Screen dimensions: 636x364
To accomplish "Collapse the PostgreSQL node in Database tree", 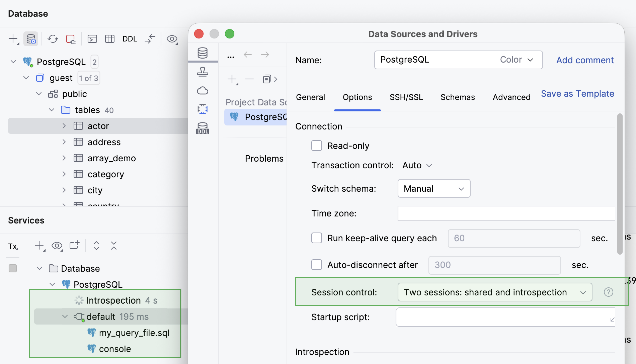I will pos(14,62).
